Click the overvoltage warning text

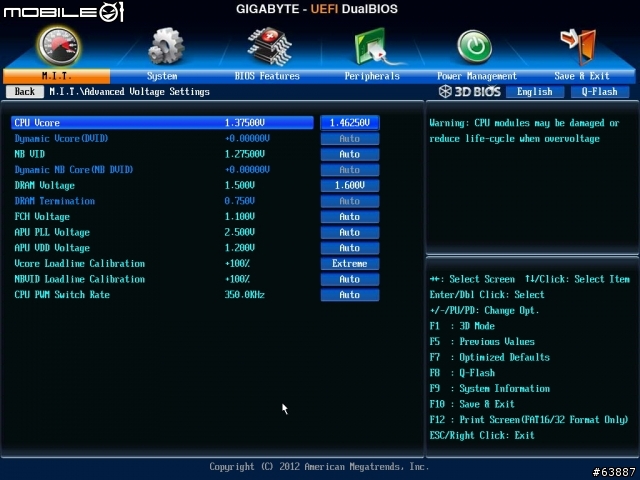pos(524,131)
